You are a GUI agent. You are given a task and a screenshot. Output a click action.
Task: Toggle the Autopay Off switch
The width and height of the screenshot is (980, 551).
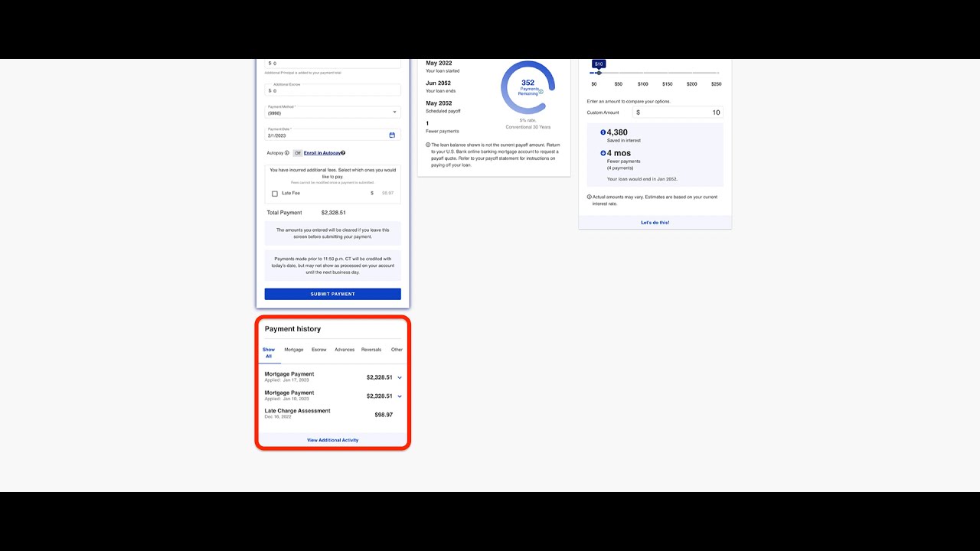[298, 153]
